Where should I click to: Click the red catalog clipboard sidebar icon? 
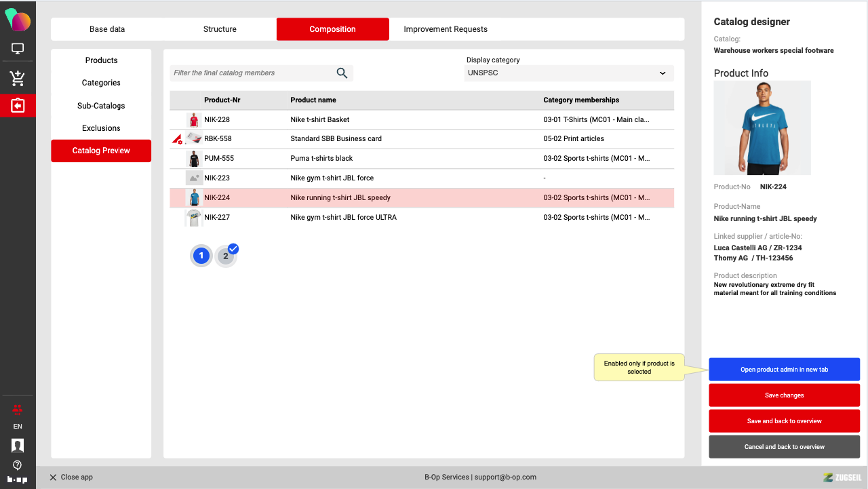click(18, 106)
